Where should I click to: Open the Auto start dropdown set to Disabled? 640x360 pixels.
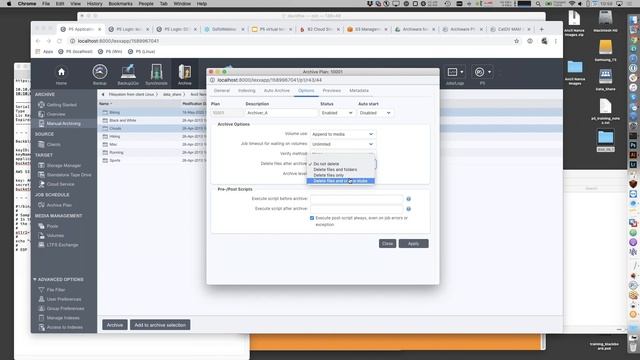click(x=375, y=113)
